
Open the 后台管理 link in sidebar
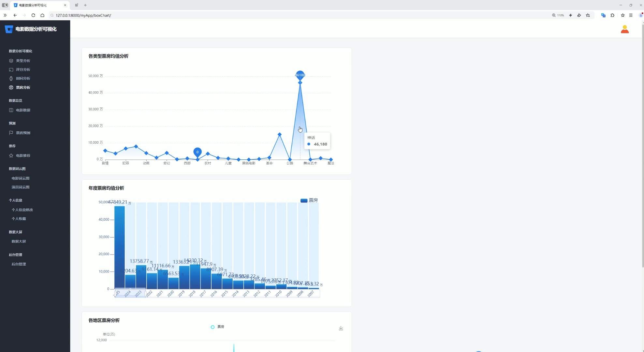[19, 264]
